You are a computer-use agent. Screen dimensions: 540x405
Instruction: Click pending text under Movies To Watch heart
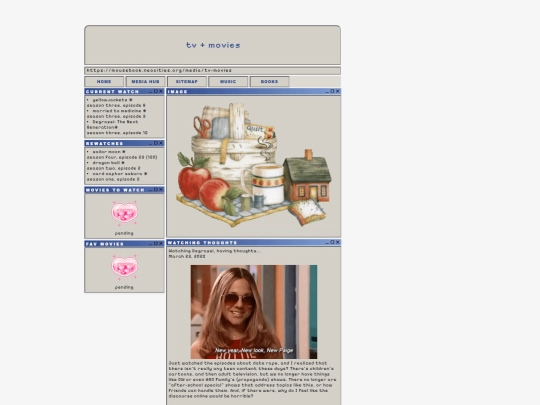124,233
